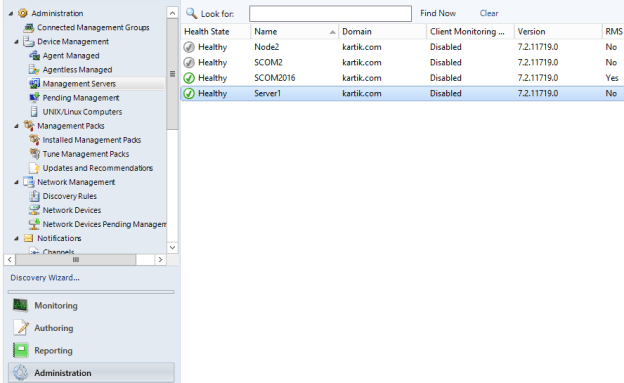The height and width of the screenshot is (383, 624).
Task: Sort by Client Monitoring column header
Action: [x=470, y=31]
